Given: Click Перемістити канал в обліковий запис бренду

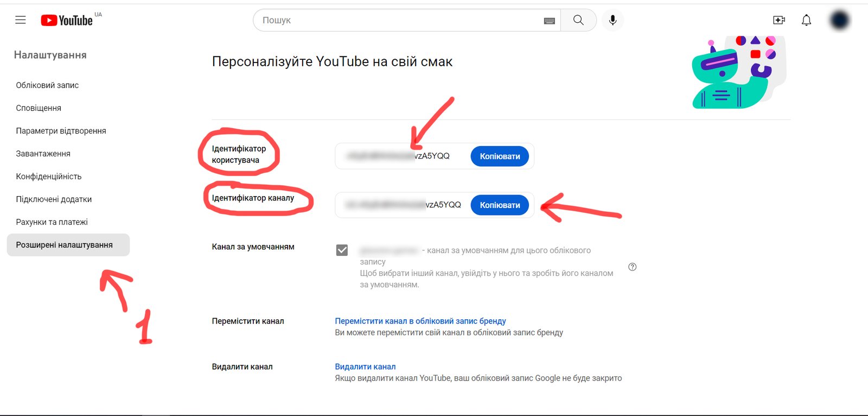Looking at the screenshot, I should tap(420, 321).
